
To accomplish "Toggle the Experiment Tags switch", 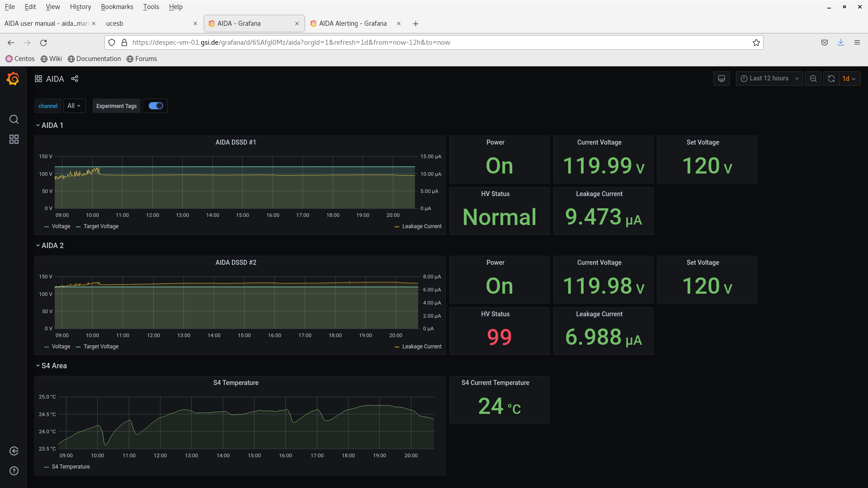I will 156,106.
